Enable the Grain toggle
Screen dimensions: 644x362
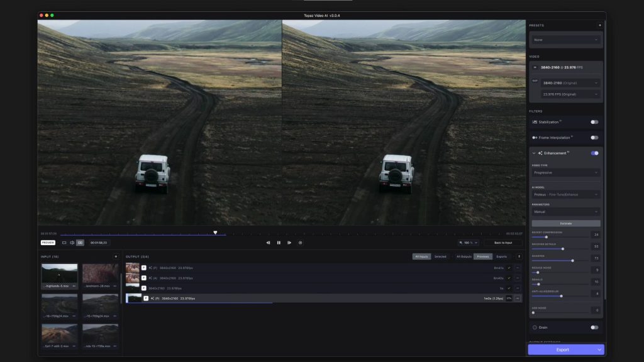pyautogui.click(x=594, y=327)
